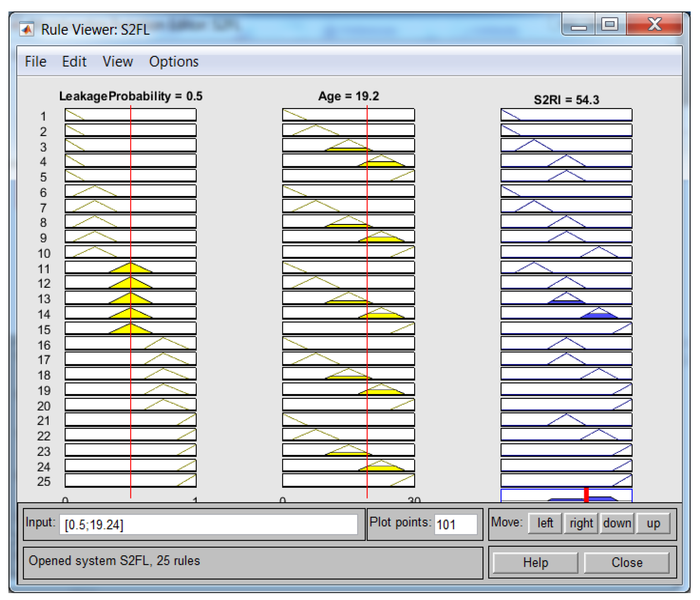Click rule 14's S2RI output plot
Image resolution: width=700 pixels, height=600 pixels.
click(566, 313)
